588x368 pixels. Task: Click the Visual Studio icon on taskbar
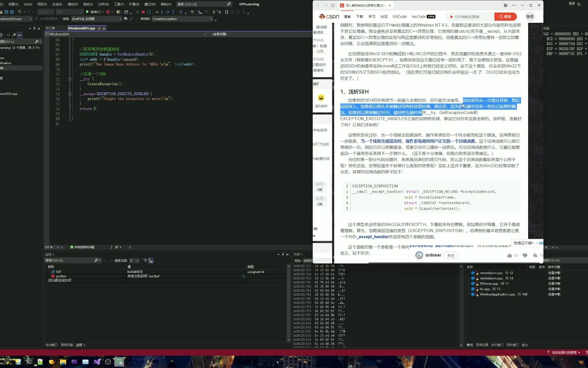click(97, 362)
